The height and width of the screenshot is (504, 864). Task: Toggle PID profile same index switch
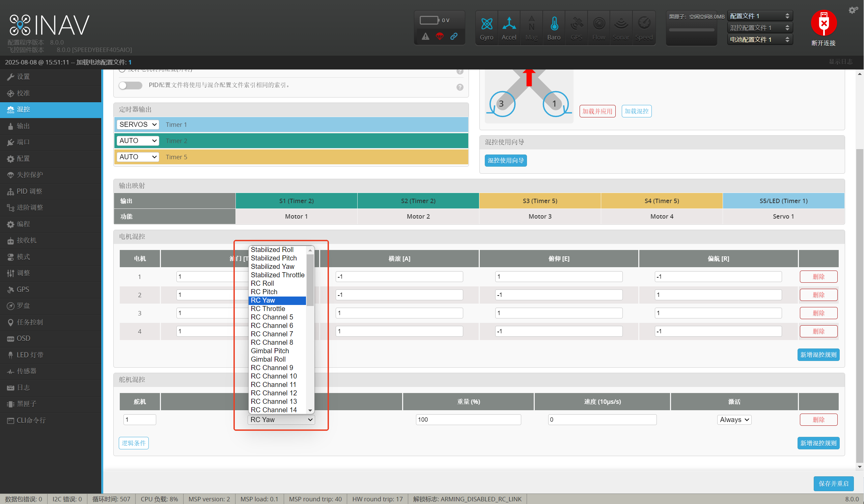click(130, 85)
